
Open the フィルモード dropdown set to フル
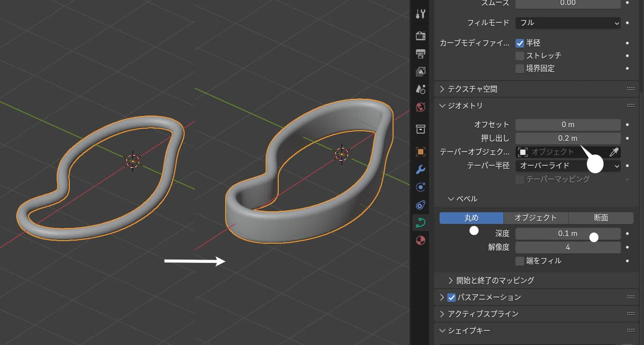568,23
